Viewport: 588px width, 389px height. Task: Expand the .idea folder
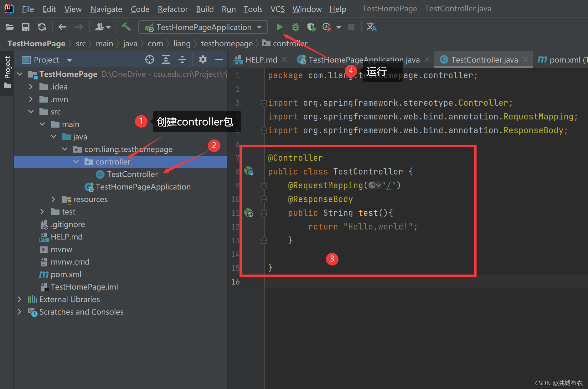point(31,87)
